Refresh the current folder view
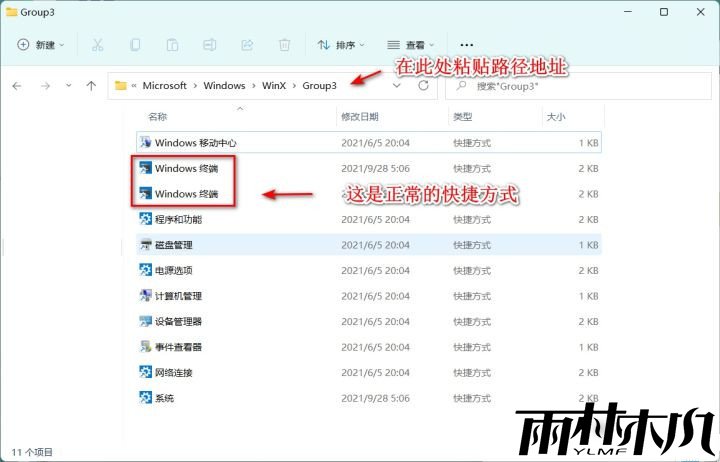Image resolution: width=720 pixels, height=462 pixels. pos(423,86)
